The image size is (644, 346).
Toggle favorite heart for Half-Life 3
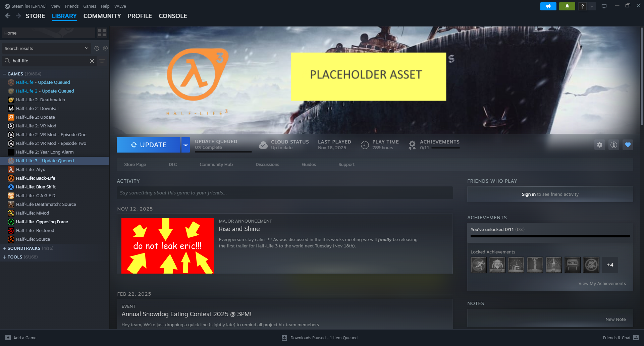click(628, 145)
